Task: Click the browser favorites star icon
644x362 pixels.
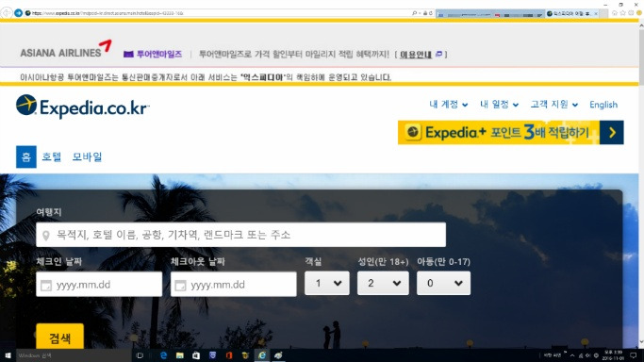Action: click(622, 13)
